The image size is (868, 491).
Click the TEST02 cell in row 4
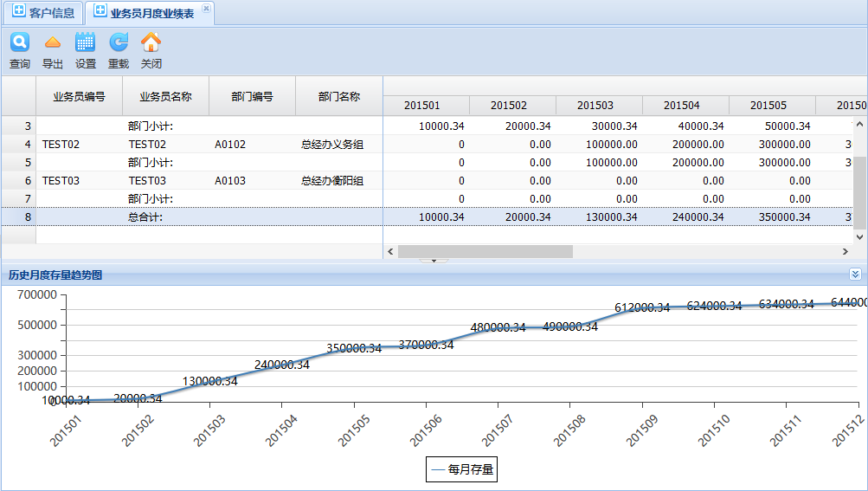[61, 145]
